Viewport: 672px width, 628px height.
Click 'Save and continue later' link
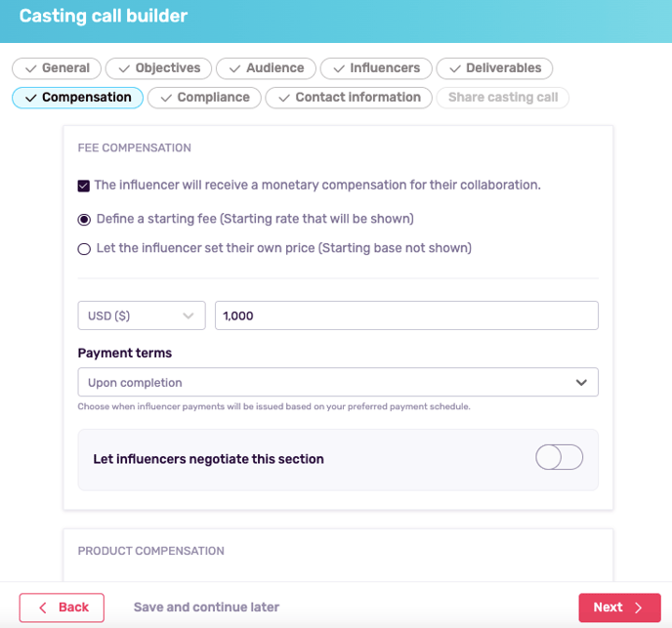(206, 607)
